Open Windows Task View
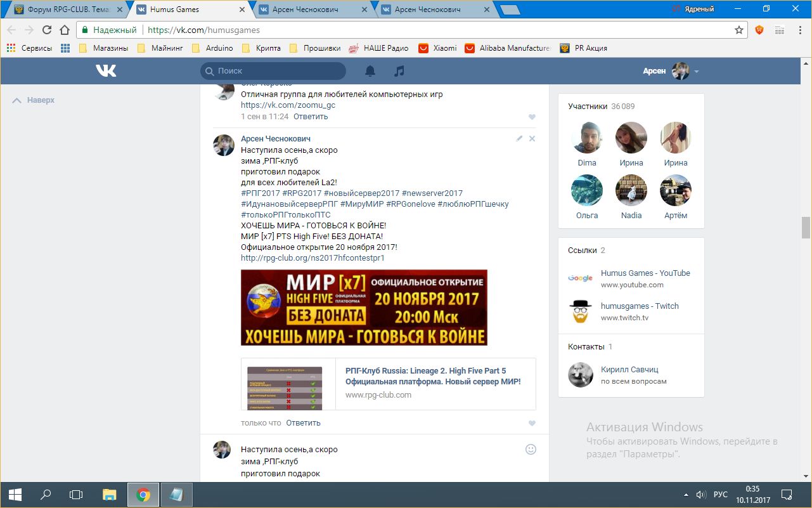 click(x=76, y=494)
